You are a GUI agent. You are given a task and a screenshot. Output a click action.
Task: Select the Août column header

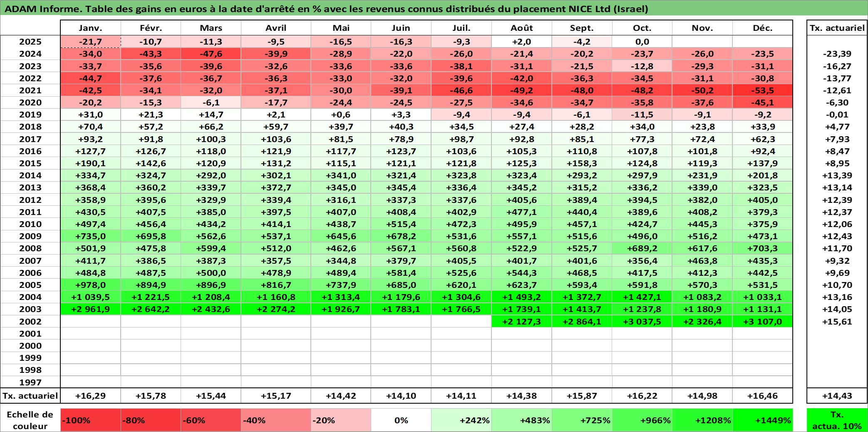(x=522, y=28)
